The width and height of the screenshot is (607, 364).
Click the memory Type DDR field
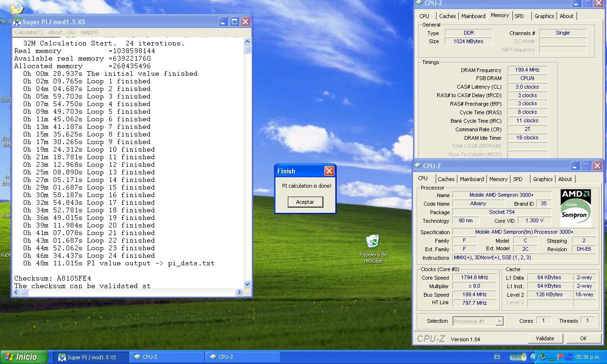tap(469, 33)
